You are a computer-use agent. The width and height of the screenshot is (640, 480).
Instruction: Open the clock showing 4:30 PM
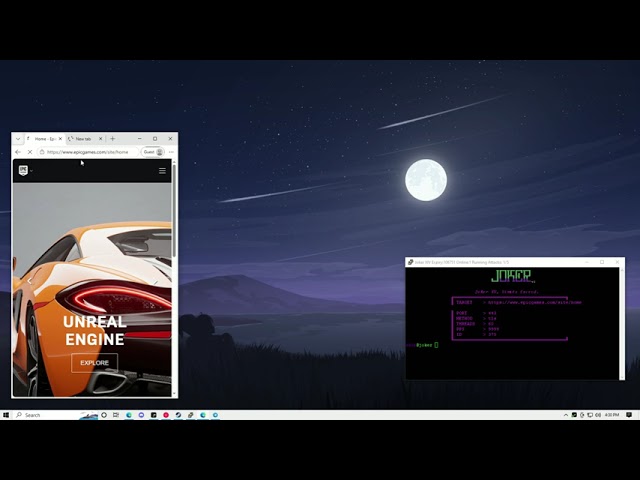point(611,415)
